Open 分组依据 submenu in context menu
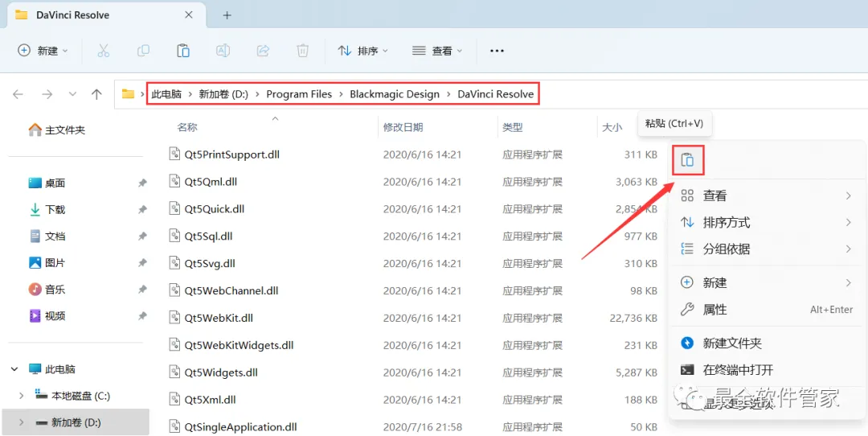The height and width of the screenshot is (436, 868). point(766,249)
